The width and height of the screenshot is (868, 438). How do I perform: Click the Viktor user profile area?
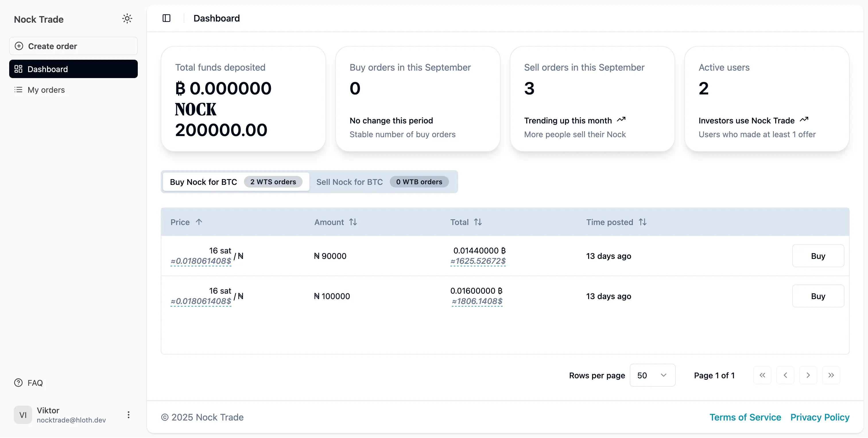(54, 415)
